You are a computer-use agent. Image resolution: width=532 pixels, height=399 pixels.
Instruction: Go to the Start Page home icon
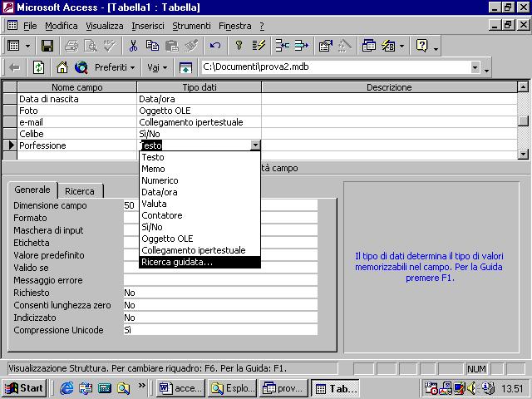62,67
